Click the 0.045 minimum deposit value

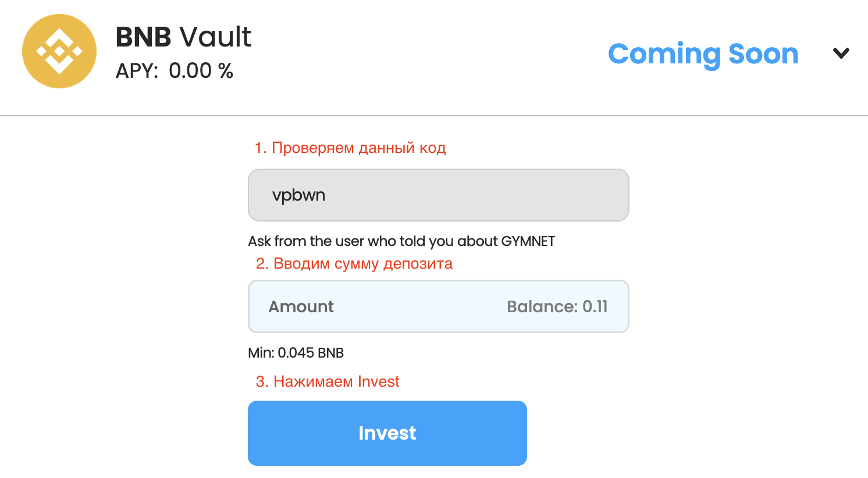pos(296,353)
